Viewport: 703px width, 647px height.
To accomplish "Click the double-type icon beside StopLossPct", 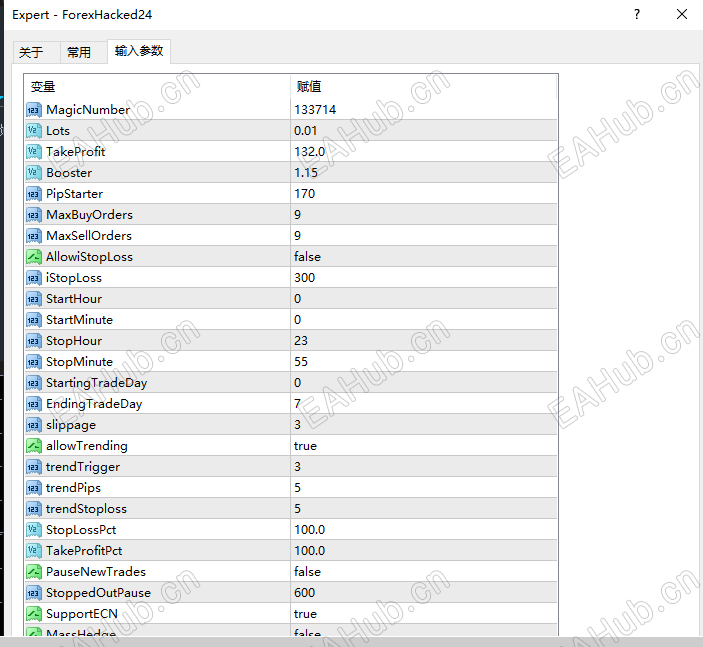I will click(34, 530).
